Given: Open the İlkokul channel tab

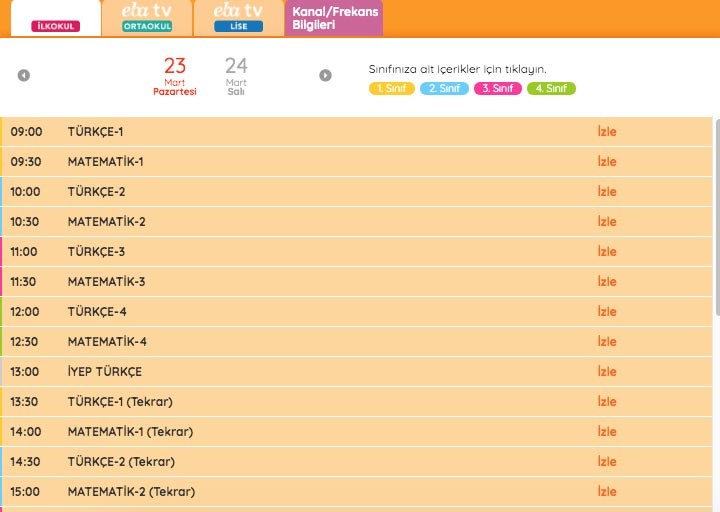Looking at the screenshot, I should (55, 18).
